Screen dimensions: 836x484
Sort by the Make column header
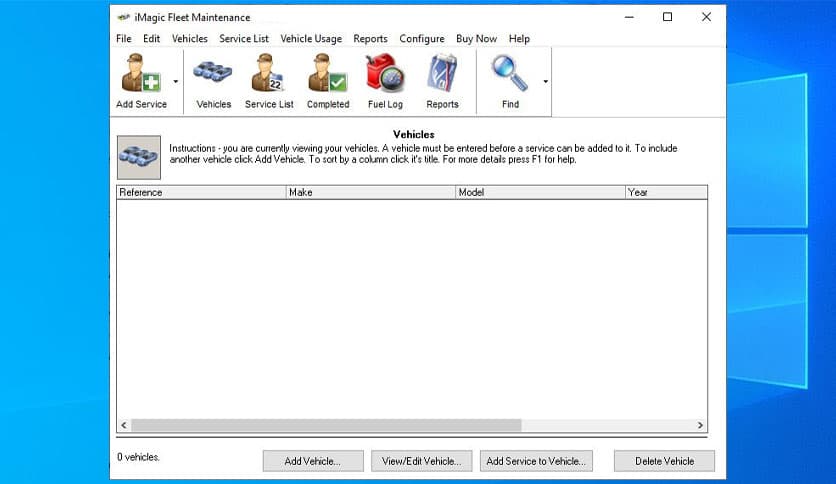371,192
